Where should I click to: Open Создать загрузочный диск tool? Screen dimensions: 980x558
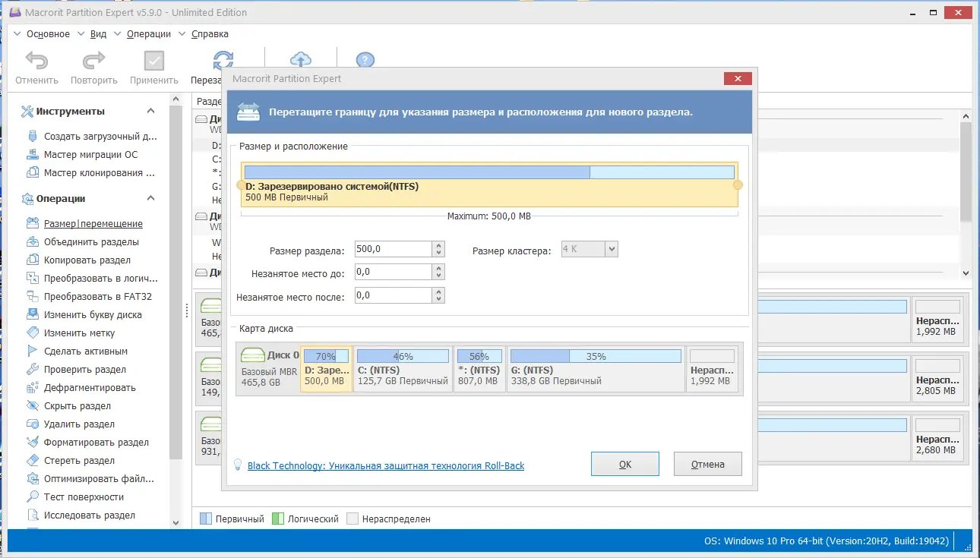(x=91, y=137)
